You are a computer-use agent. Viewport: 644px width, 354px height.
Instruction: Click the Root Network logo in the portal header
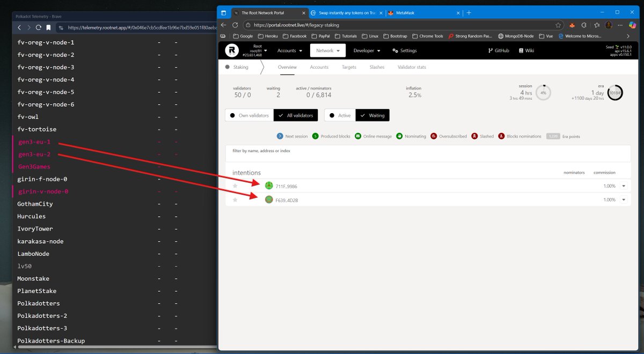232,50
